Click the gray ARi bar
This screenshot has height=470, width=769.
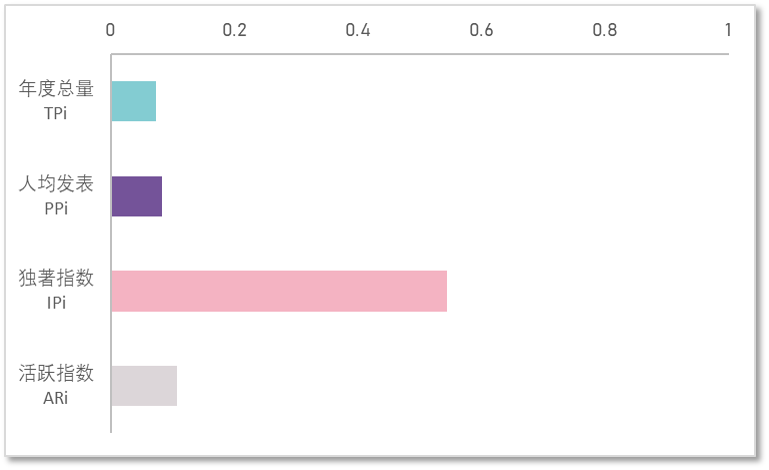(144, 386)
